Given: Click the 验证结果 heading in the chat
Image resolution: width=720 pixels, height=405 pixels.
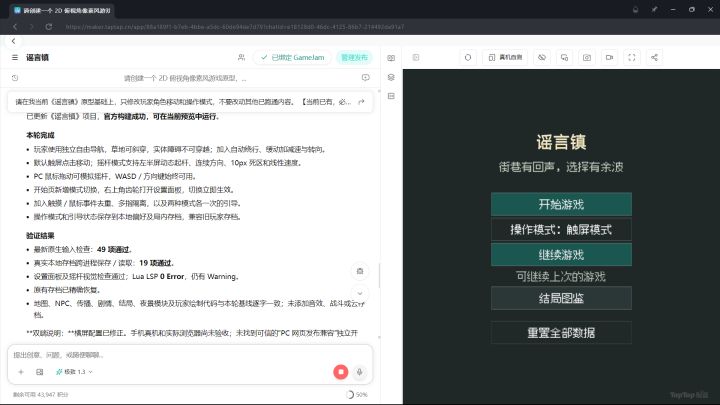Looking at the screenshot, I should [x=40, y=236].
